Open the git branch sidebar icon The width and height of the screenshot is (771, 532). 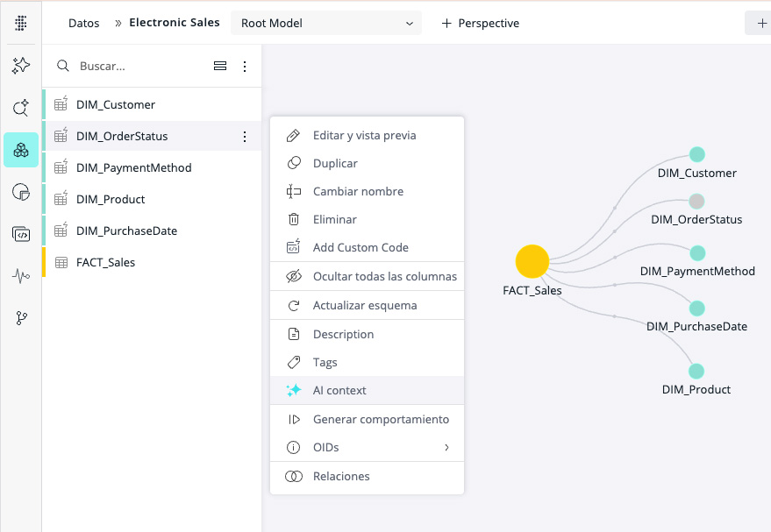21,318
